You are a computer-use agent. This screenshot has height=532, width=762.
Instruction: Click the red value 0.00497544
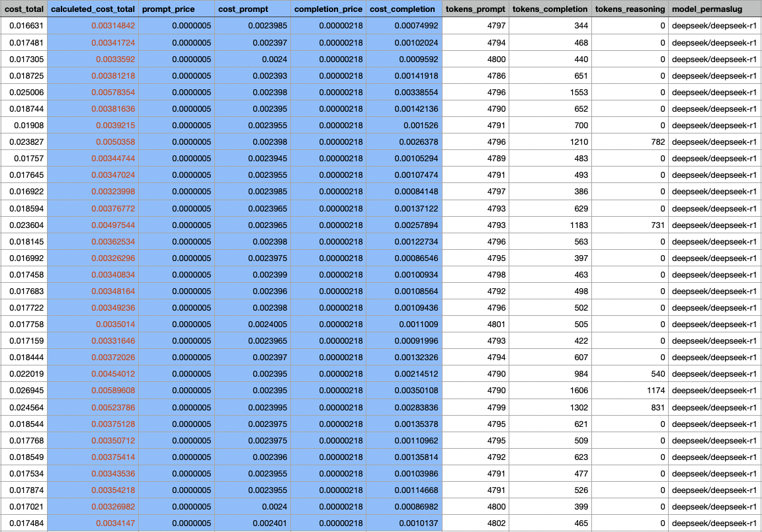coord(93,225)
